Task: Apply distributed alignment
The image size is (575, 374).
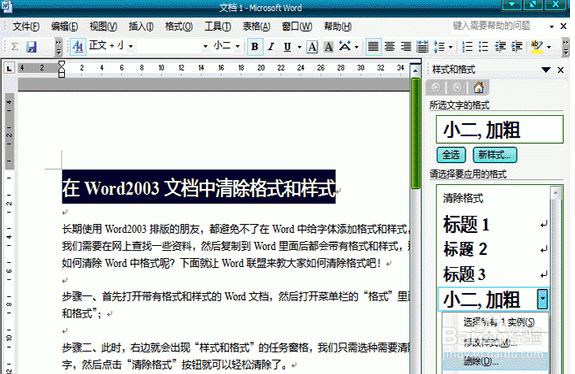Action: [x=422, y=47]
